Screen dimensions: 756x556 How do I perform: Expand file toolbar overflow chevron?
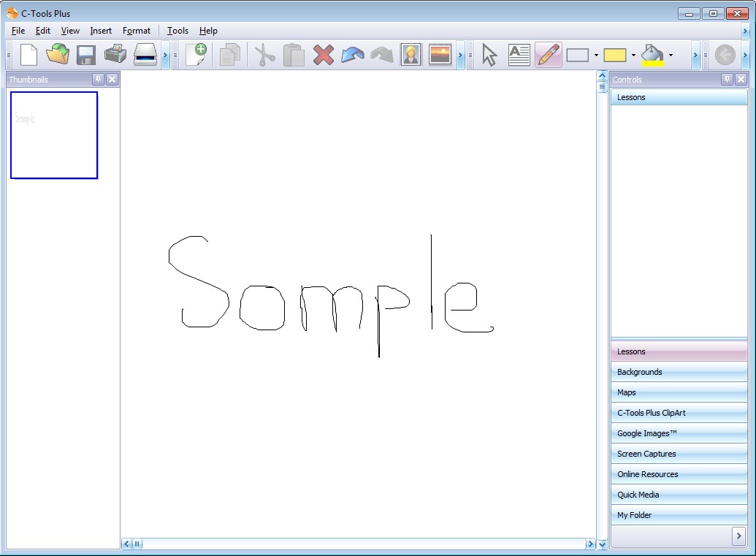[x=165, y=56]
